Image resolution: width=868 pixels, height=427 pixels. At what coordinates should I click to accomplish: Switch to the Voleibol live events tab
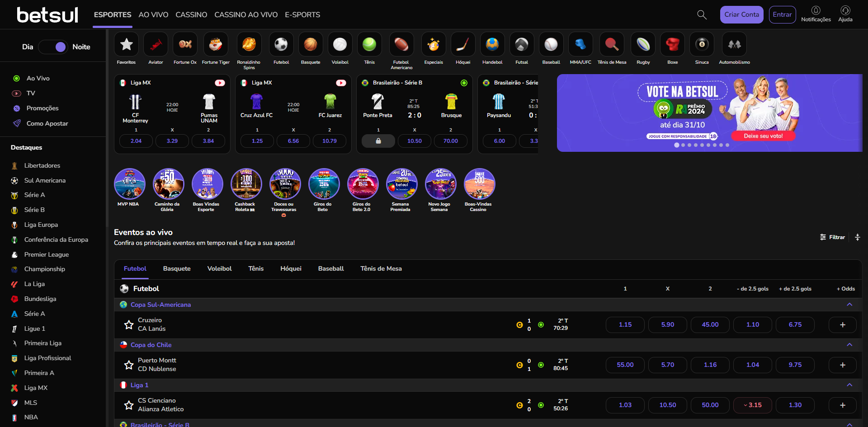(219, 268)
